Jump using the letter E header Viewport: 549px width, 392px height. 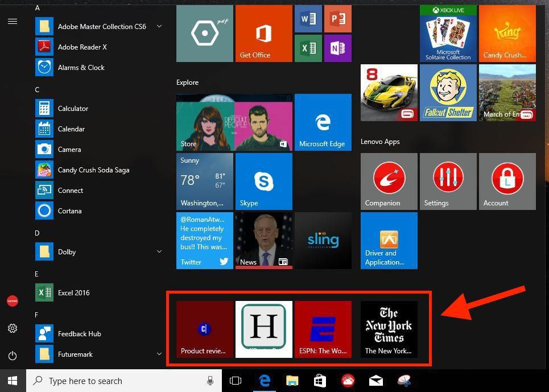(x=37, y=274)
